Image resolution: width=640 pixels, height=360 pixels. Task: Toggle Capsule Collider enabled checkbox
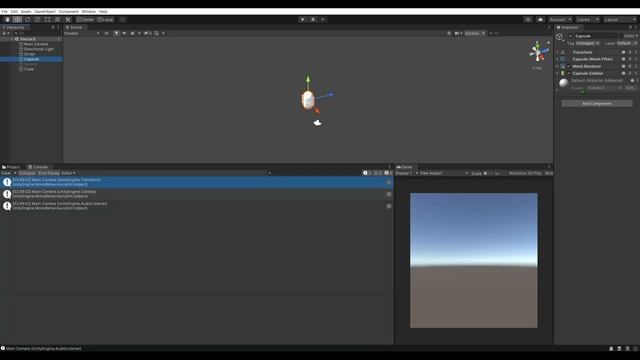click(x=569, y=73)
